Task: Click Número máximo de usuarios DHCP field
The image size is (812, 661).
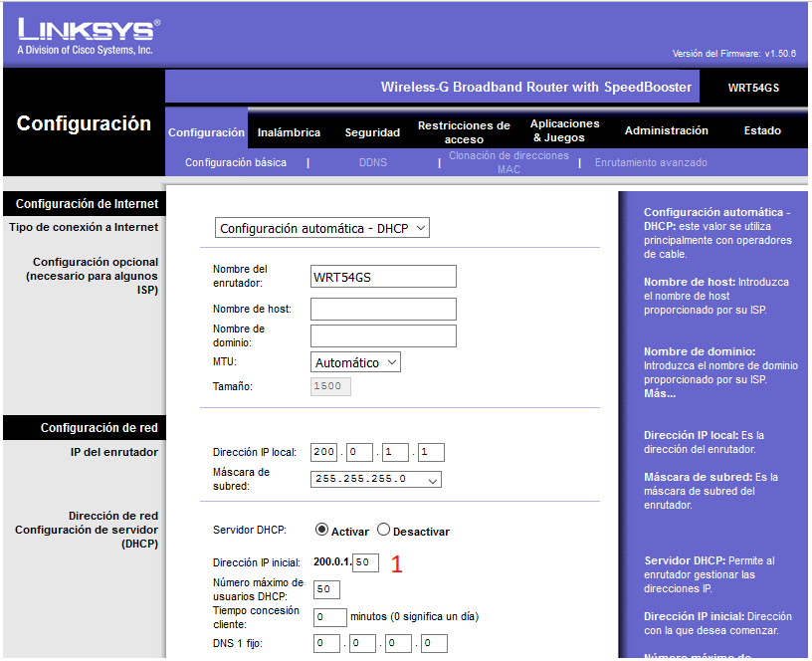Action: (x=326, y=589)
